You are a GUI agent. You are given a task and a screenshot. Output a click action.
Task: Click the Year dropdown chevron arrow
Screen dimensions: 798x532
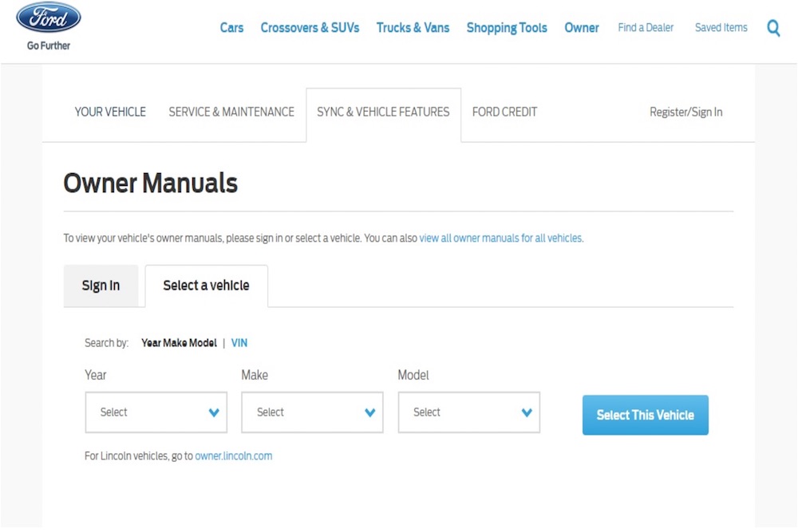coord(213,412)
